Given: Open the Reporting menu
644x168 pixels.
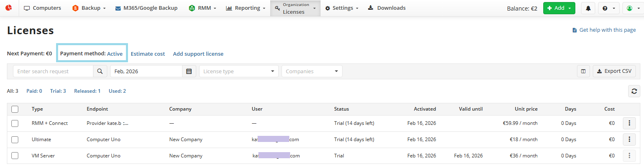Looking at the screenshot, I should click(245, 8).
